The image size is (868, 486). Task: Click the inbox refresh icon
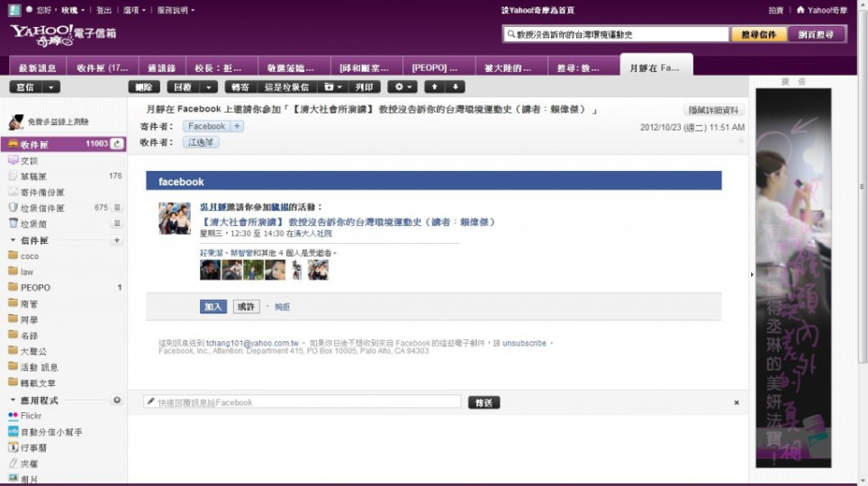pyautogui.click(x=117, y=144)
